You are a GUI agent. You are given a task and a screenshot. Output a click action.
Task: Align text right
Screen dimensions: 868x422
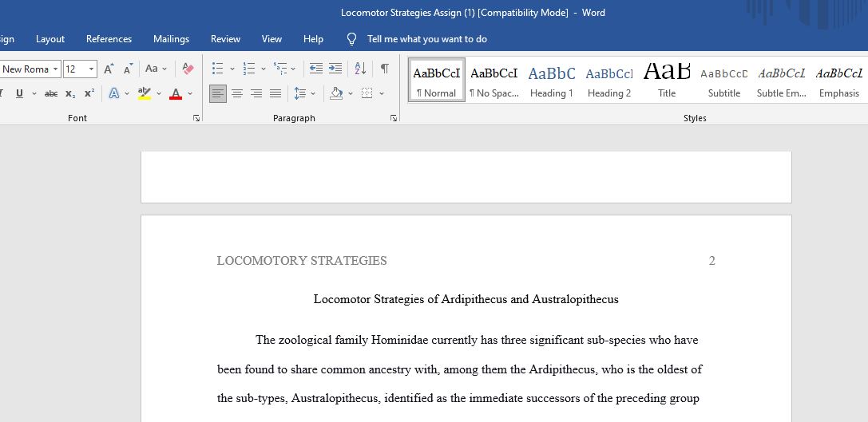pyautogui.click(x=256, y=93)
